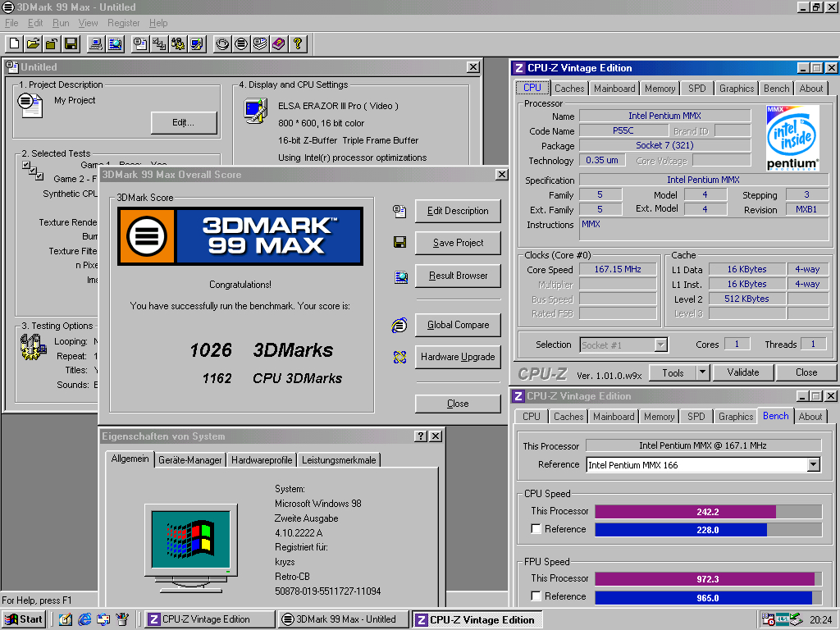The image size is (840, 630).
Task: Click the Close button in the 3DMark score dialog
Action: pyautogui.click(x=458, y=404)
